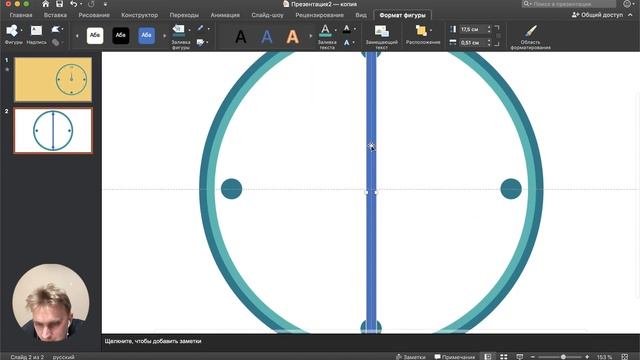Apply the blue A WordArt style
The height and width of the screenshot is (360, 640).
coord(267,37)
